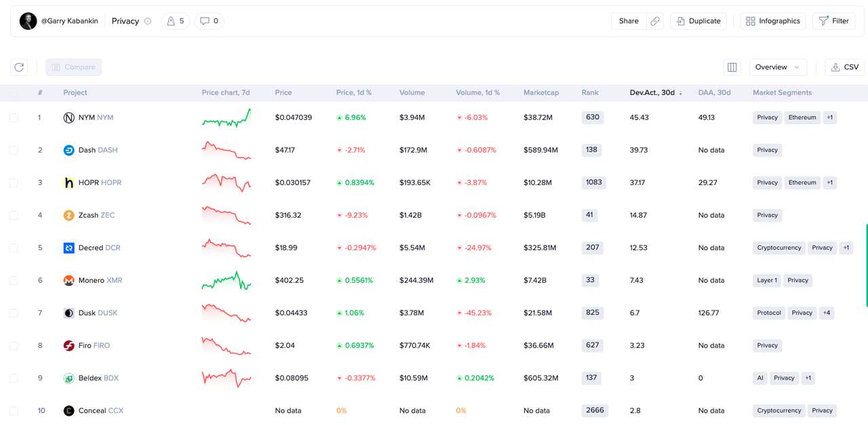Check the Zcash row checkbox

tap(14, 216)
